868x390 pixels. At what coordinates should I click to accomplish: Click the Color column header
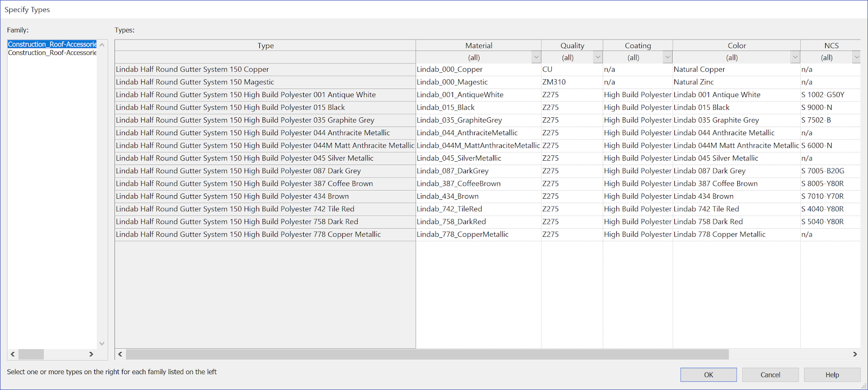click(x=737, y=46)
